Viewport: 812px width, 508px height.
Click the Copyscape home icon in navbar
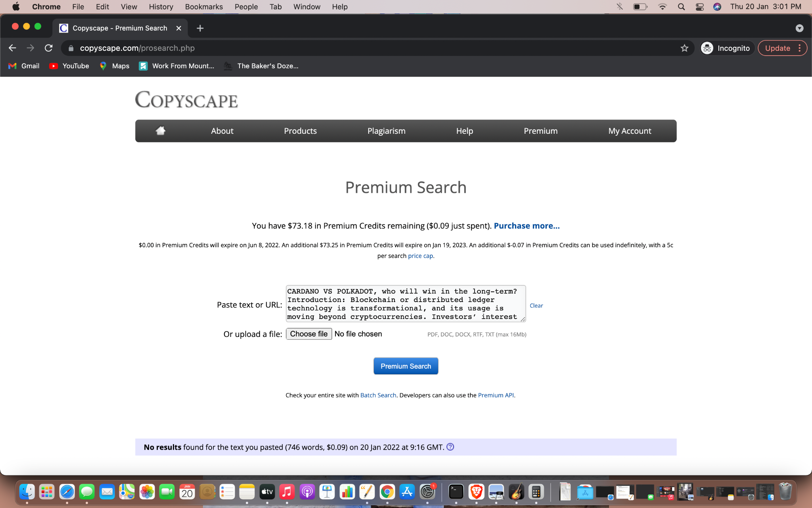[160, 131]
